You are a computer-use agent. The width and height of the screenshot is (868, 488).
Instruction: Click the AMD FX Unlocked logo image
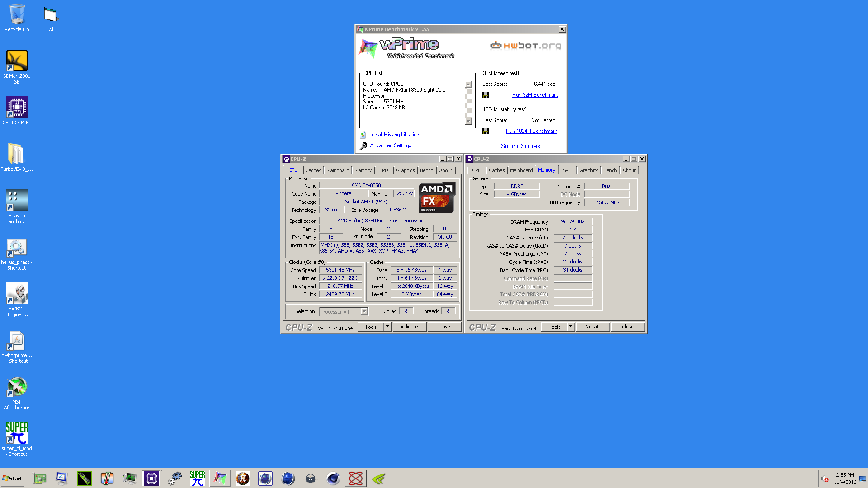[436, 197]
